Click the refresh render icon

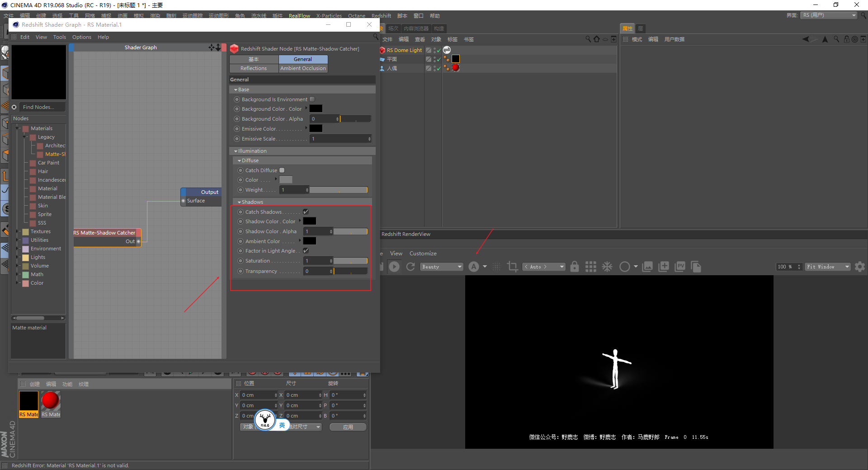point(410,267)
